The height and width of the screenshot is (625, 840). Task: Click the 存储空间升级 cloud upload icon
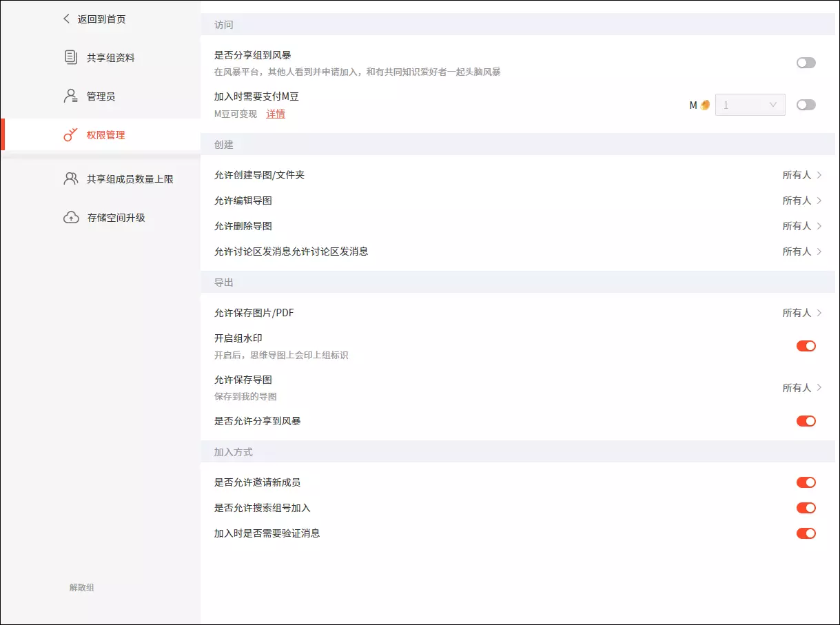[70, 218]
